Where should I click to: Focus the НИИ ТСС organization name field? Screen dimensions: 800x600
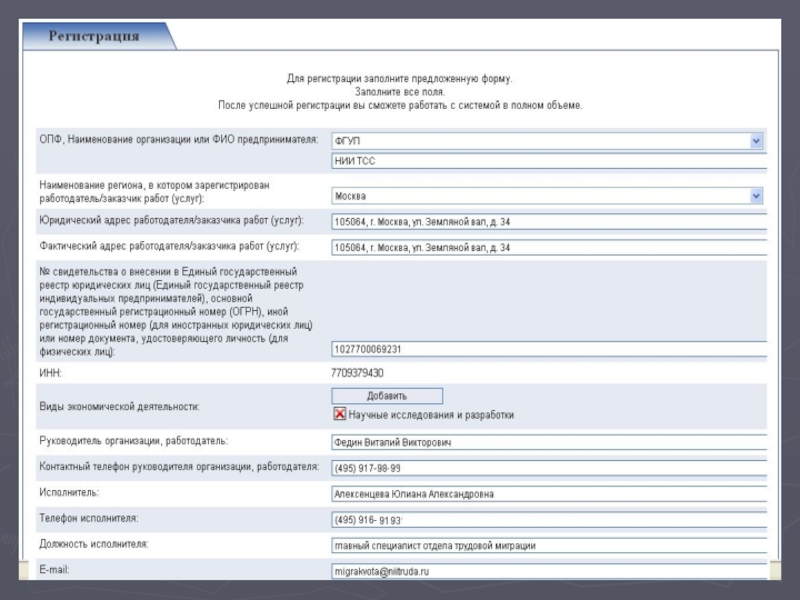549,161
